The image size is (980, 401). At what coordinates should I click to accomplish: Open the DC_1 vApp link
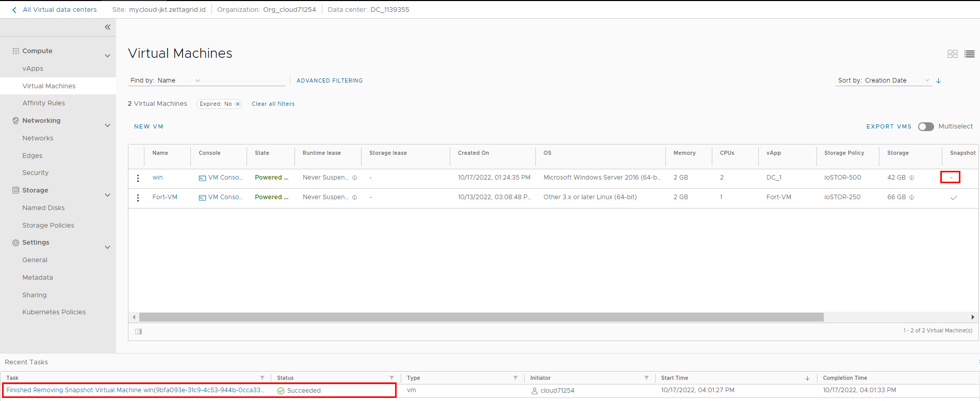774,178
